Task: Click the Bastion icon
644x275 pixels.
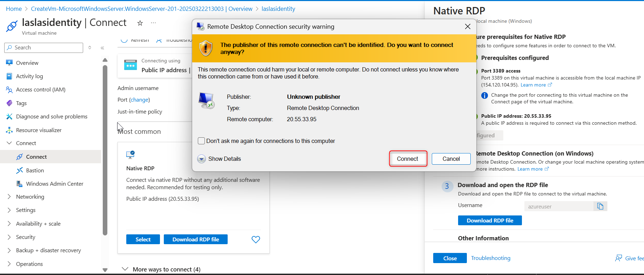Action: [20, 170]
